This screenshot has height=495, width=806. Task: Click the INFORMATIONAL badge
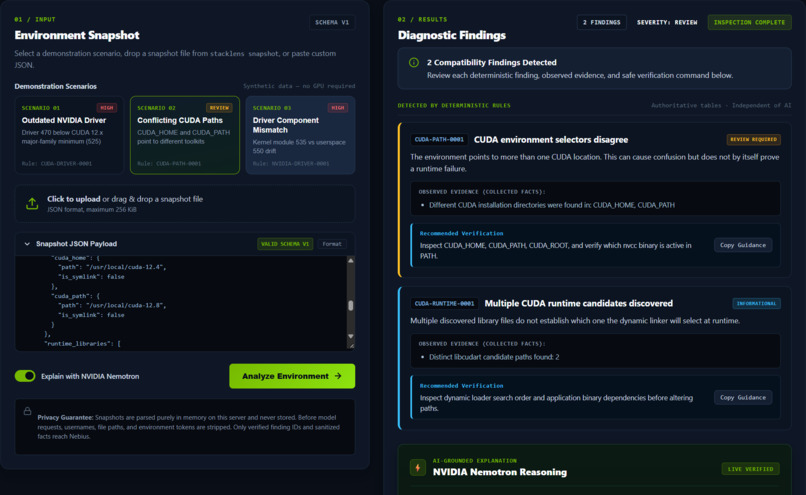coord(756,303)
